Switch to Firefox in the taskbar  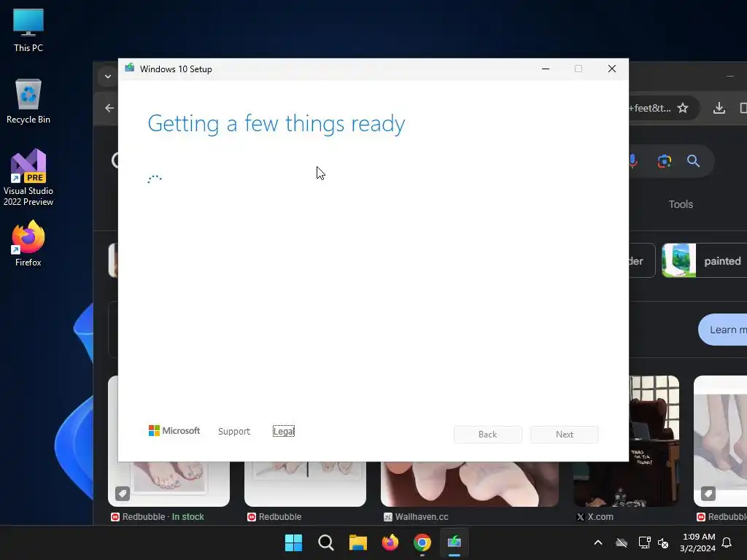[x=390, y=542]
